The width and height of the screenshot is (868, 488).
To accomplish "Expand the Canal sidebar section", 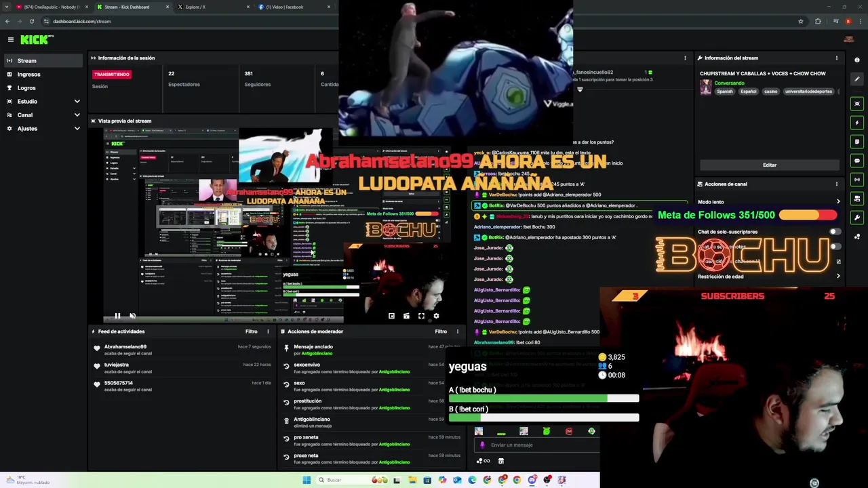I will (42, 115).
